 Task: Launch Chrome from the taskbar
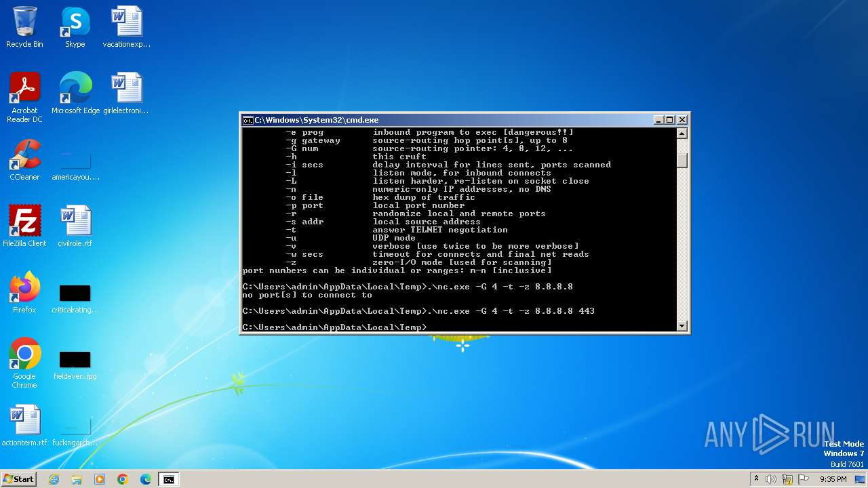pyautogui.click(x=123, y=479)
